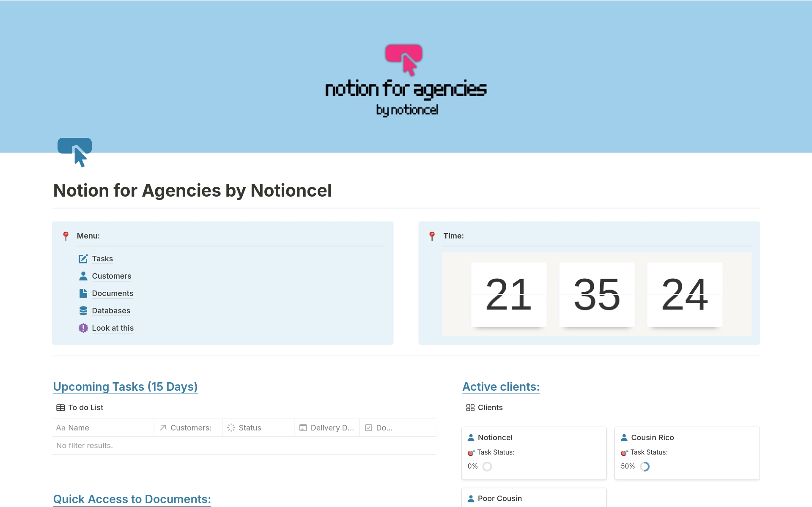Click the blue cursor page icon
Image resolution: width=812 pixels, height=507 pixels.
[75, 152]
